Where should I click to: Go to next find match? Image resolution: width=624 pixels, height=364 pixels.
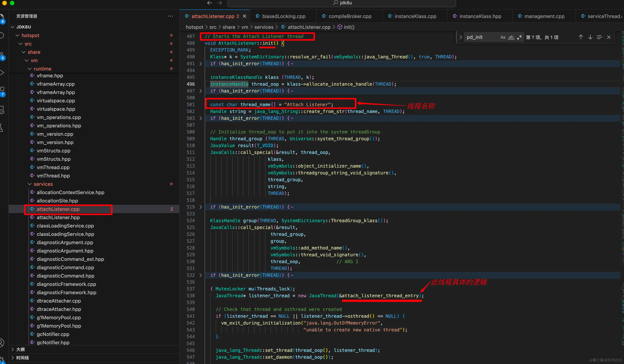coord(590,37)
